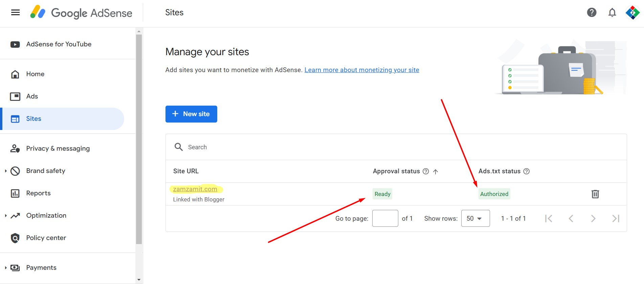Click the Ads.txt status help icon
The width and height of the screenshot is (644, 284).
point(526,171)
